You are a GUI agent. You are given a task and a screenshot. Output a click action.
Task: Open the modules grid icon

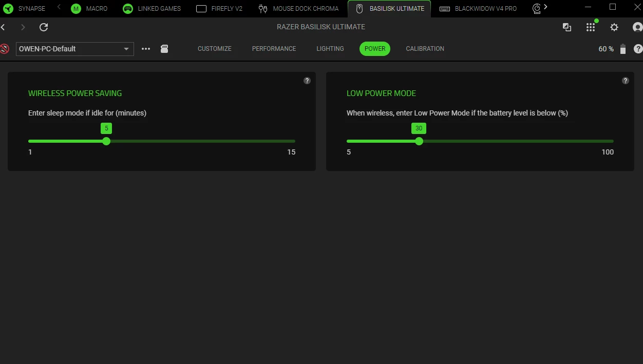pyautogui.click(x=591, y=27)
